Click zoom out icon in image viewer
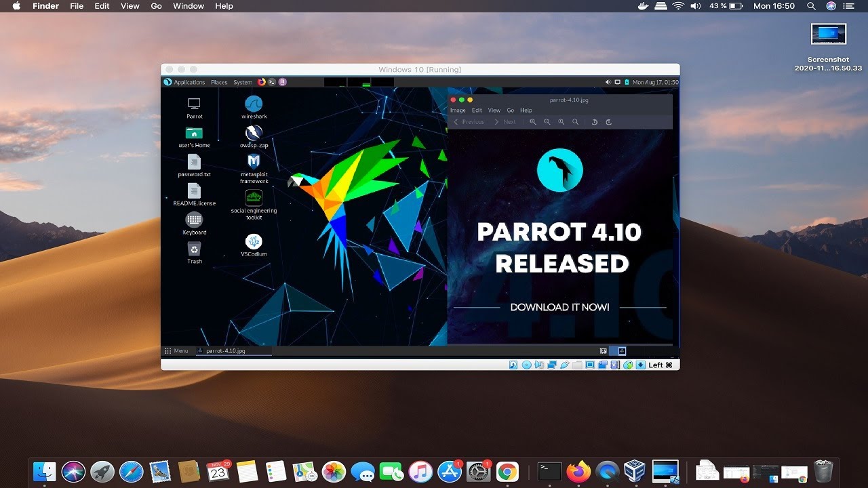 pyautogui.click(x=547, y=122)
